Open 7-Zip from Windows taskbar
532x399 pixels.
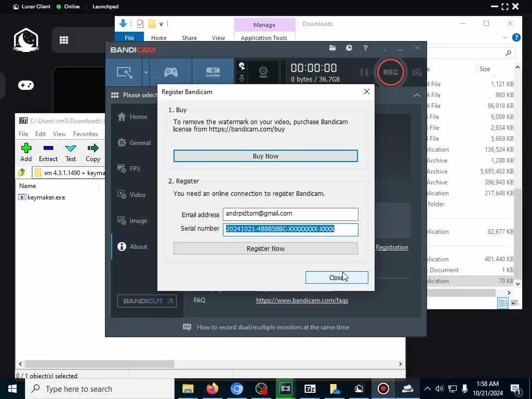click(x=310, y=389)
